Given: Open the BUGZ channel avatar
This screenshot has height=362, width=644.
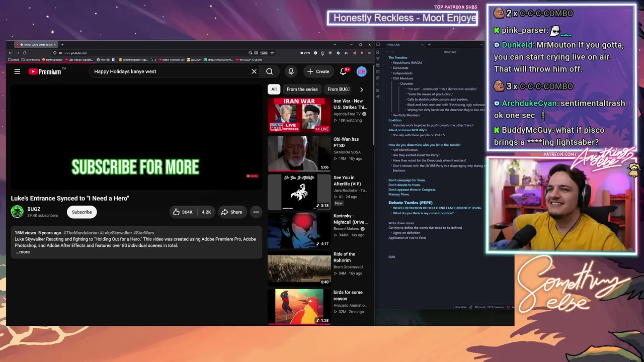Looking at the screenshot, I should (x=17, y=212).
